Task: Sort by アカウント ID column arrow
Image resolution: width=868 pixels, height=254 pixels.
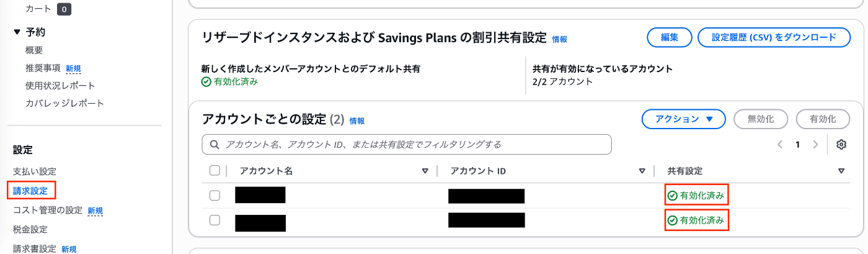Action: 642,171
